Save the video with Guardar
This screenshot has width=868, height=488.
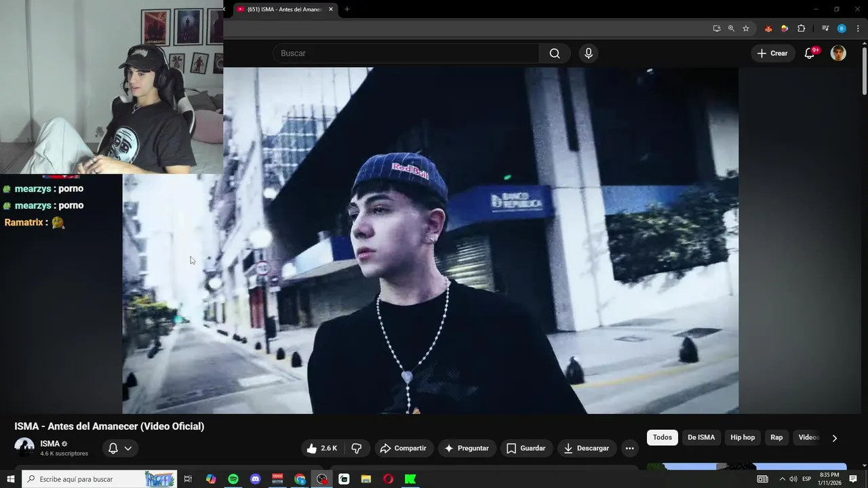[526, 448]
